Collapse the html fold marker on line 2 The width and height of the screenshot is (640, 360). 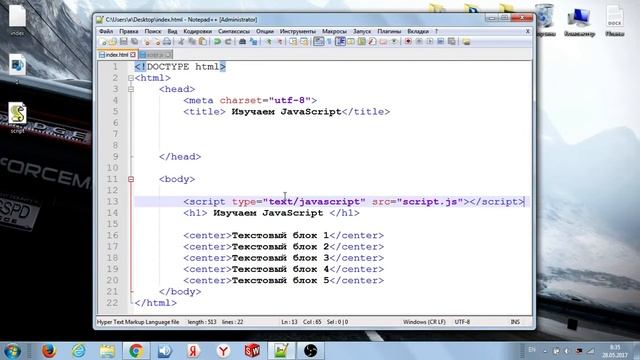(x=131, y=78)
